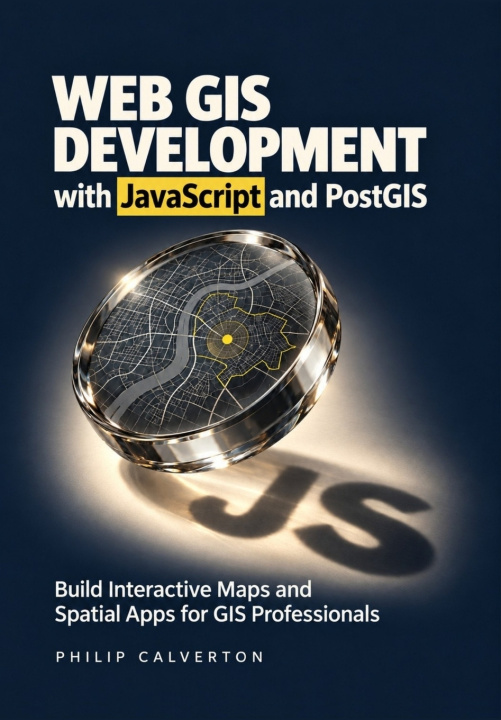Click the author name 'PHILIP CALVERTON'
This screenshot has height=720, width=501.
[x=159, y=657]
